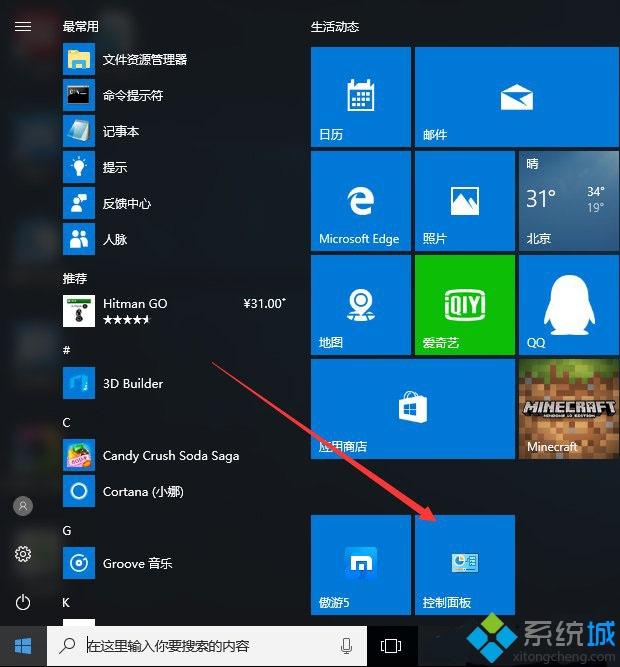The height and width of the screenshot is (667, 620).
Task: Open the 邮件 mail tile
Action: coord(517,97)
